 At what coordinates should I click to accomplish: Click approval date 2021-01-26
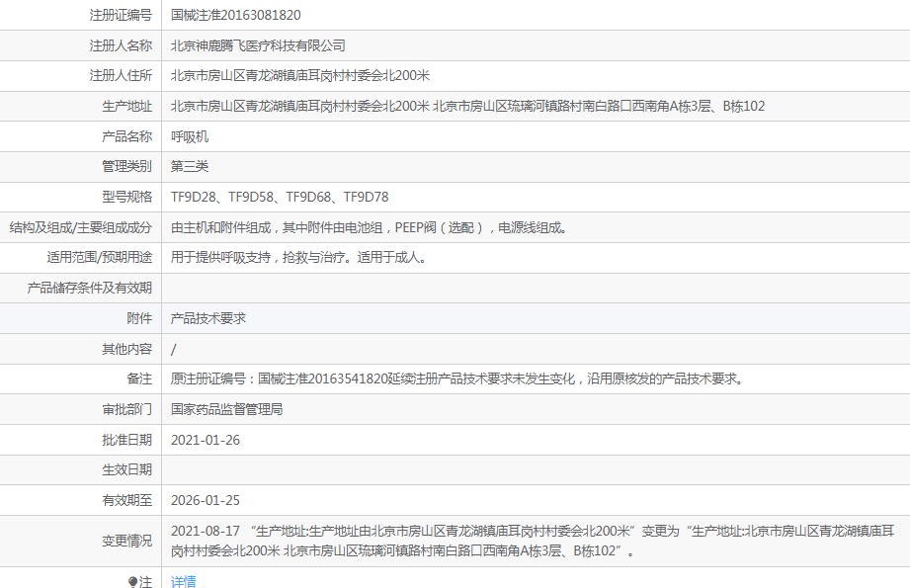pos(206,440)
